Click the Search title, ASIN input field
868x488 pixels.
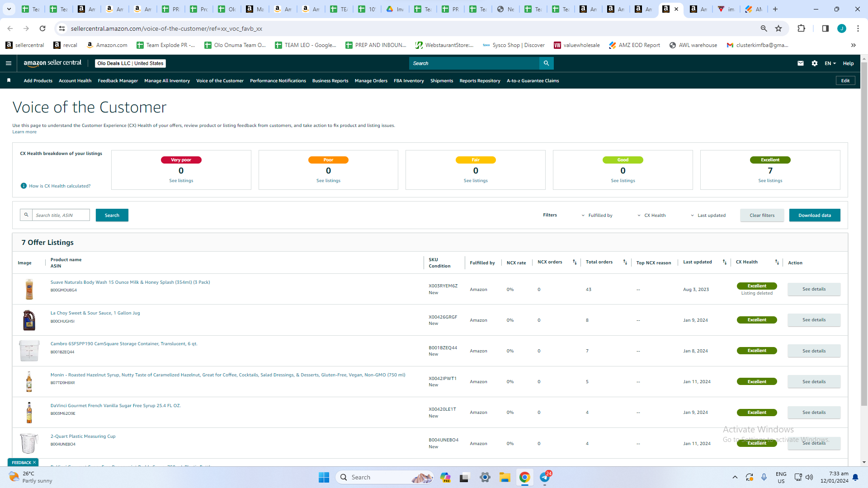61,215
